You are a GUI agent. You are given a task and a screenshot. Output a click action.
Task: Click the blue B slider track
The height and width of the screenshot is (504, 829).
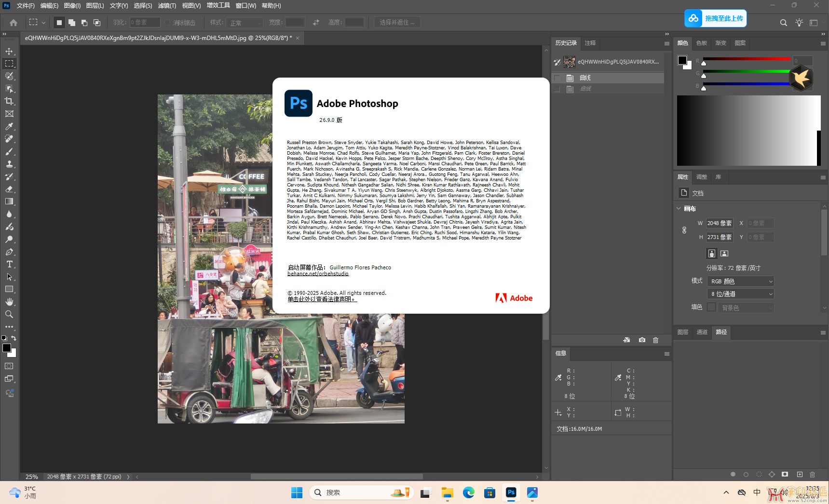747,84
